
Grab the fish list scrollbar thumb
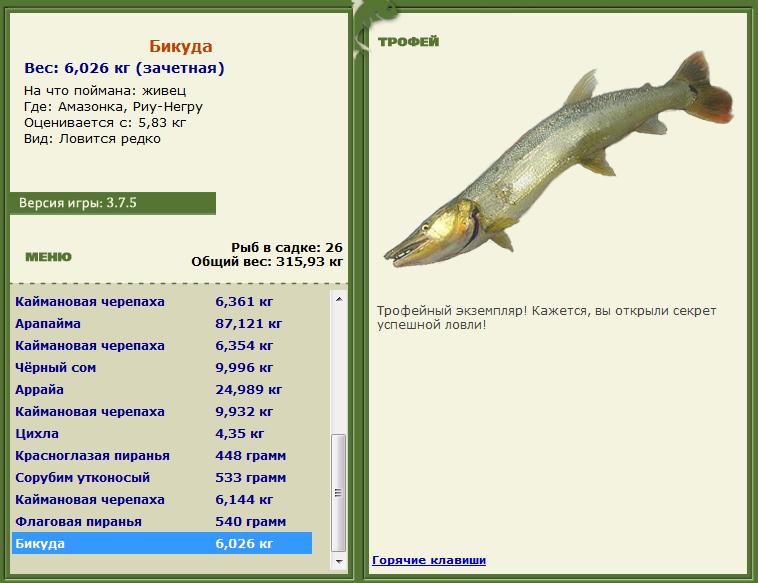[338, 493]
